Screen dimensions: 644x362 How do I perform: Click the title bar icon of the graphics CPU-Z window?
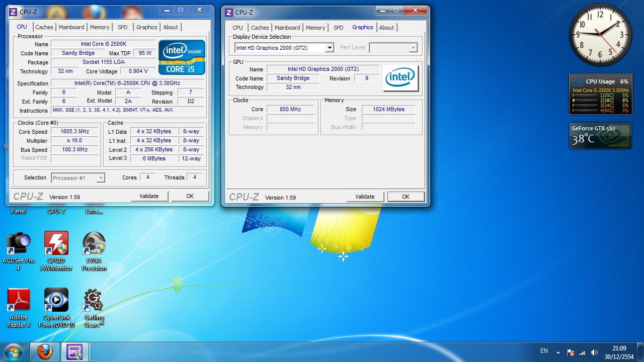pos(229,12)
